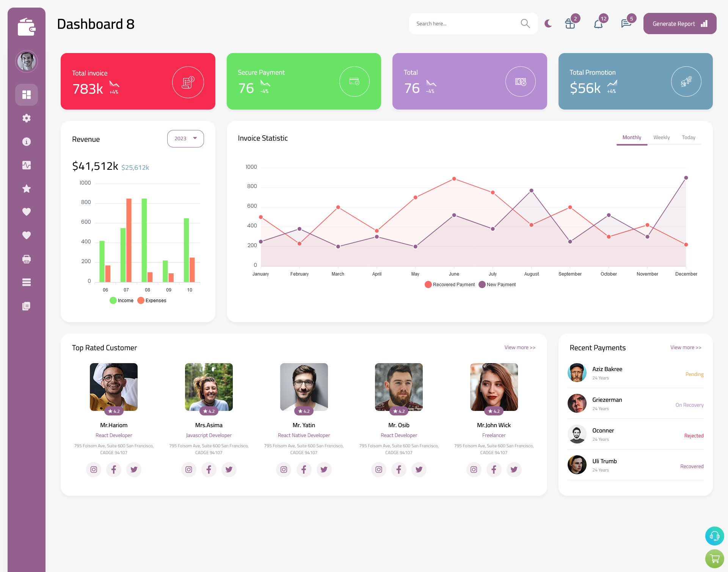Click Generate Report button
The height and width of the screenshot is (572, 728).
coord(678,24)
